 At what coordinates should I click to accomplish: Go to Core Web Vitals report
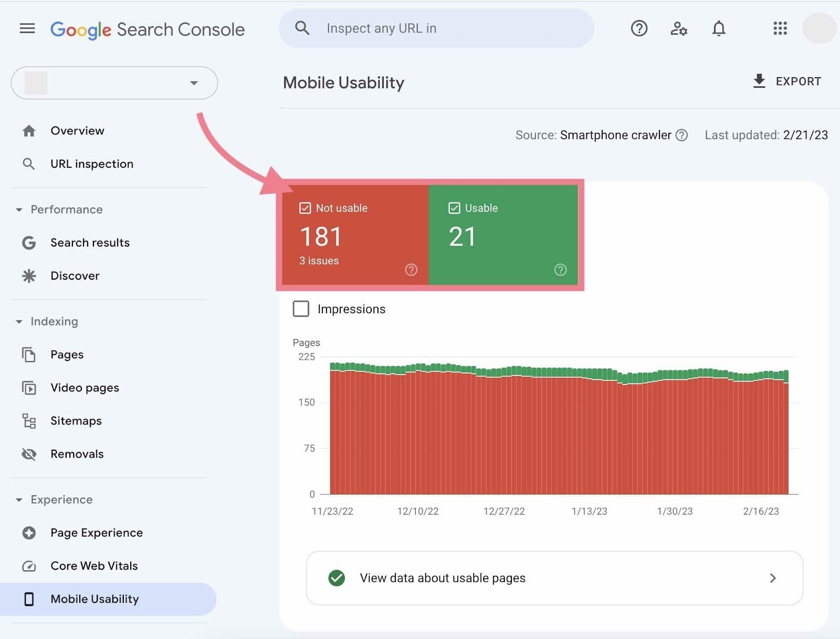point(94,566)
